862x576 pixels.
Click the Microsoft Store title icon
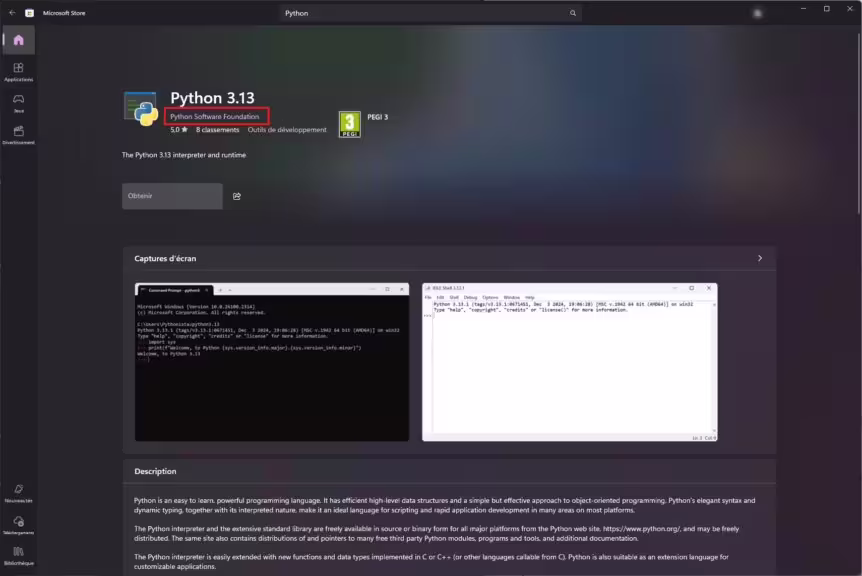(30, 13)
